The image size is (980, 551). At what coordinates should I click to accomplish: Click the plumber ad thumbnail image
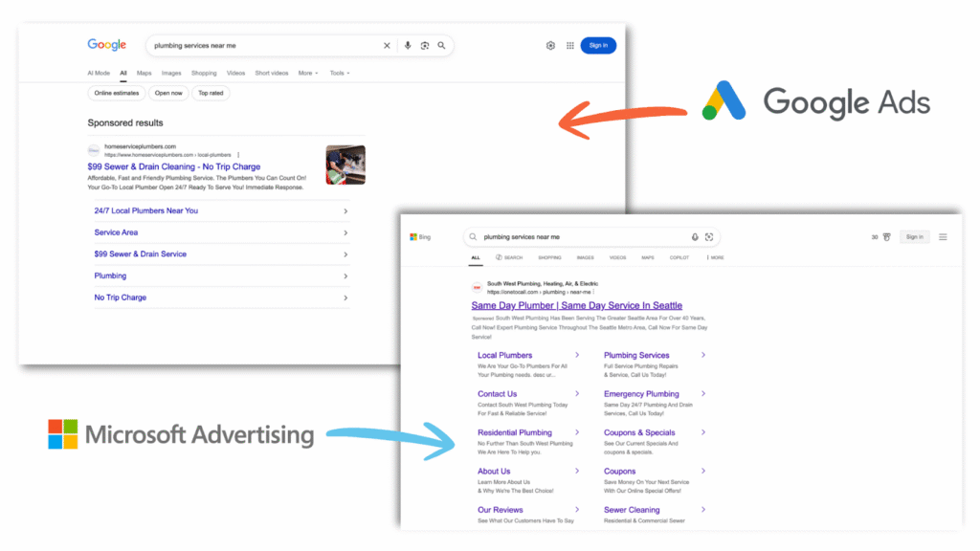[345, 165]
